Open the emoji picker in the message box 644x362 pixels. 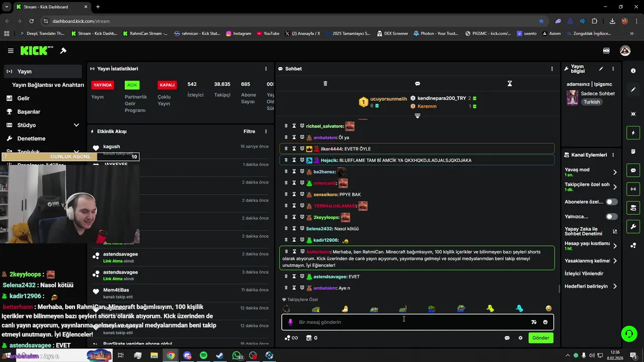[x=545, y=322]
